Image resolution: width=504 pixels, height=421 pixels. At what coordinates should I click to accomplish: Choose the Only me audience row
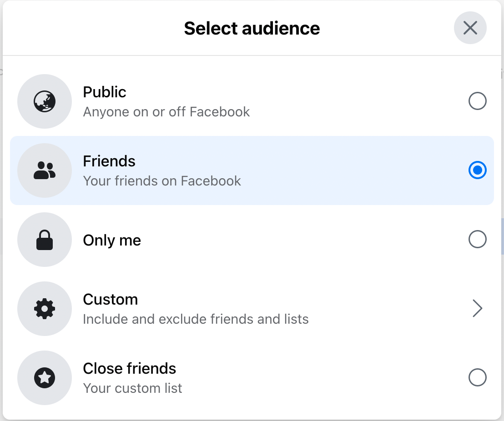click(x=252, y=240)
